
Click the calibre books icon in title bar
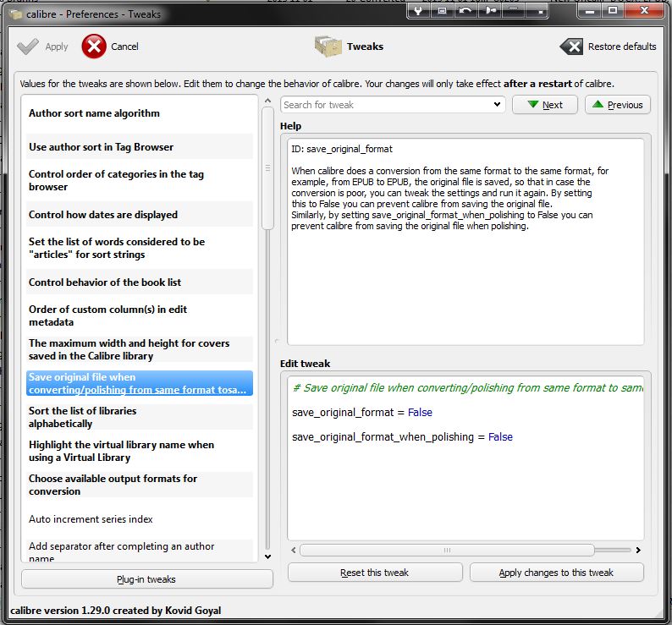click(15, 14)
